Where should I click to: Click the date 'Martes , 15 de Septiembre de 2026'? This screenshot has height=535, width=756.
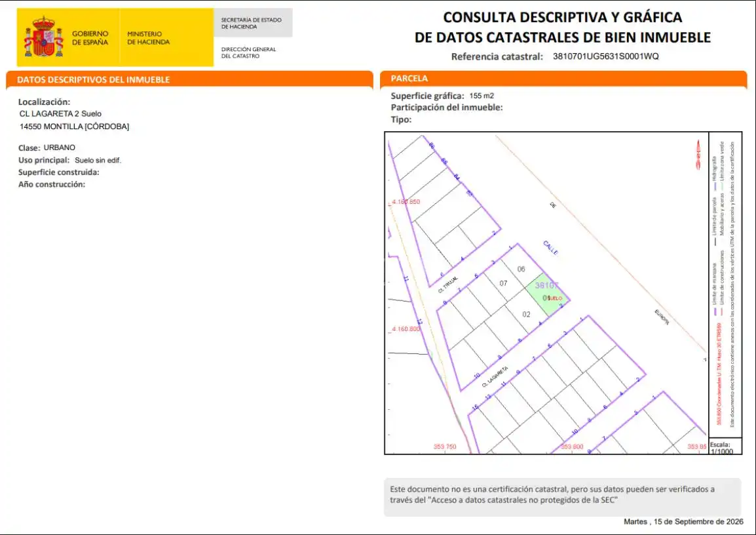pyautogui.click(x=683, y=522)
